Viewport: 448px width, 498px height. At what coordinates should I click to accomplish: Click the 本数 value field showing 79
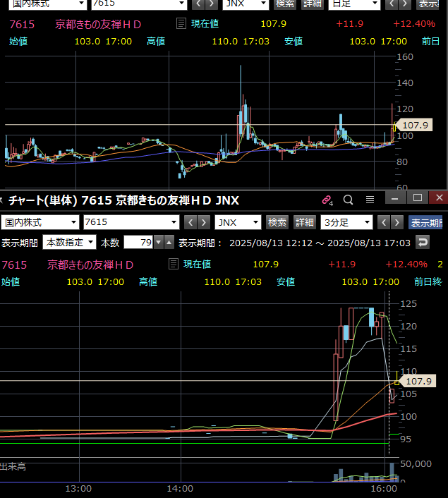138,243
